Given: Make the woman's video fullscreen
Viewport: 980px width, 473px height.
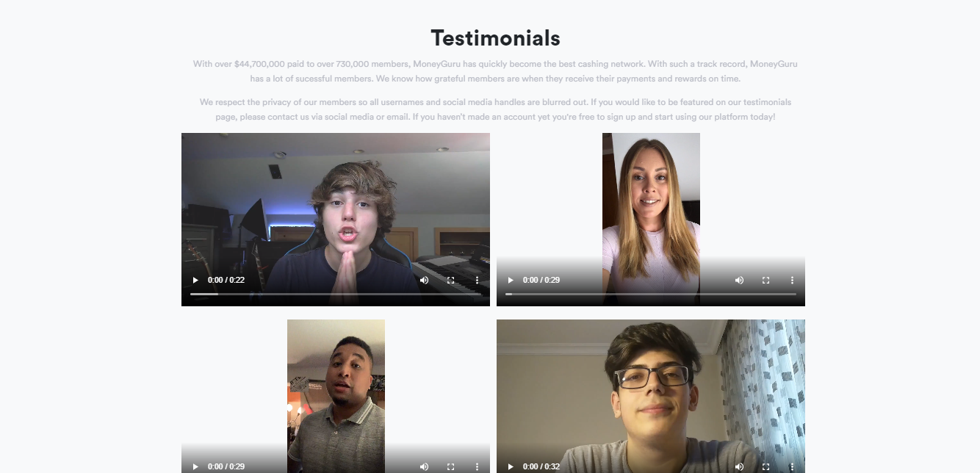Looking at the screenshot, I should [x=765, y=280].
